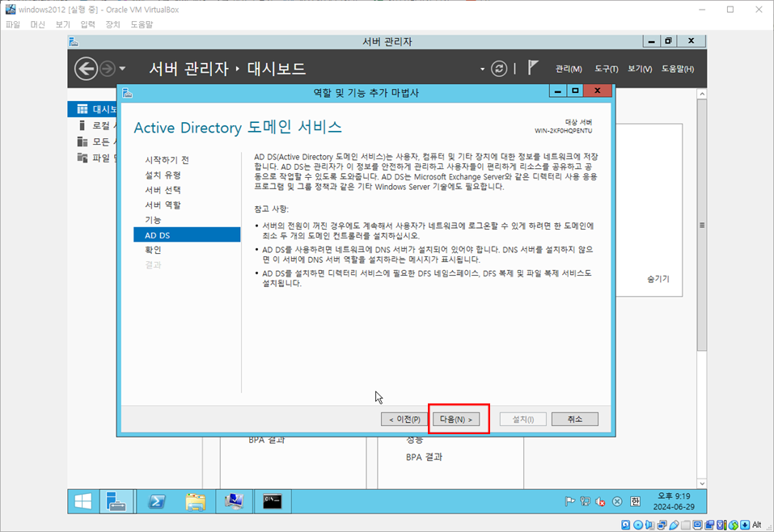This screenshot has width=774, height=532.
Task: Click VirtualBox recording status icon
Action: click(709, 525)
